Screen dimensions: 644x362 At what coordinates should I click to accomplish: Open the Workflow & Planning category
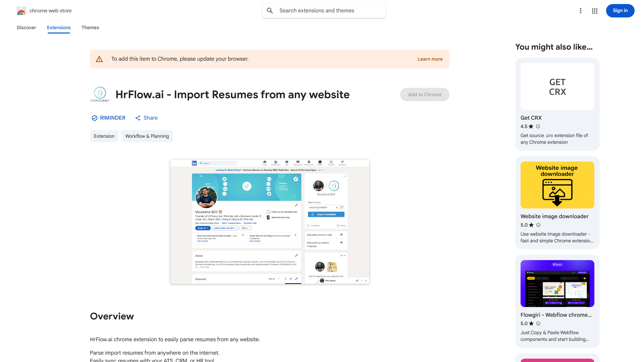(x=147, y=136)
